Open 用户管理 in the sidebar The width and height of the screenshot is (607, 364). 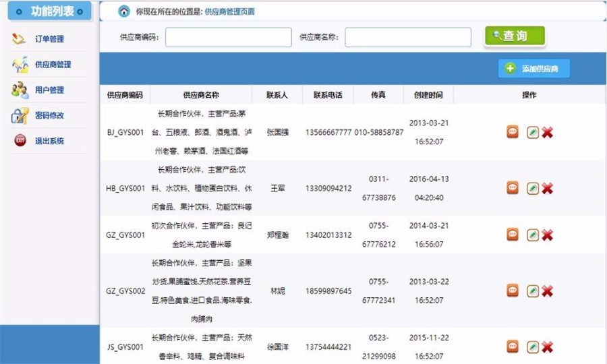[x=49, y=90]
